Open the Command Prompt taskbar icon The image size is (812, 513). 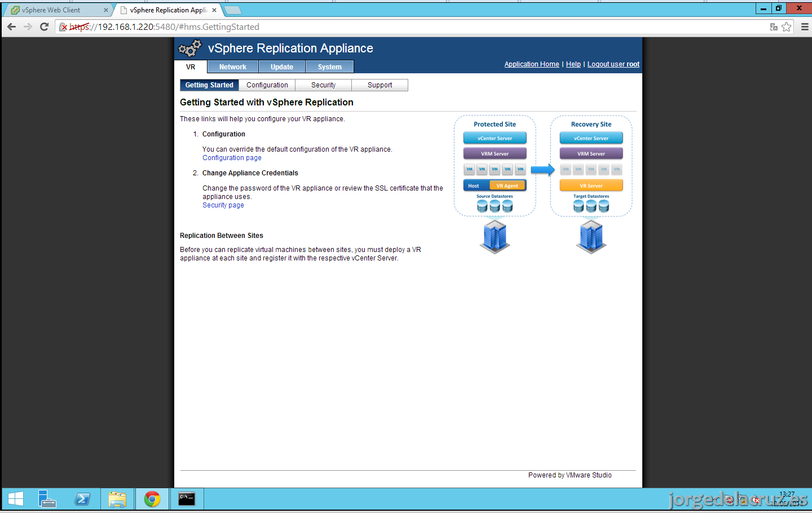point(187,499)
